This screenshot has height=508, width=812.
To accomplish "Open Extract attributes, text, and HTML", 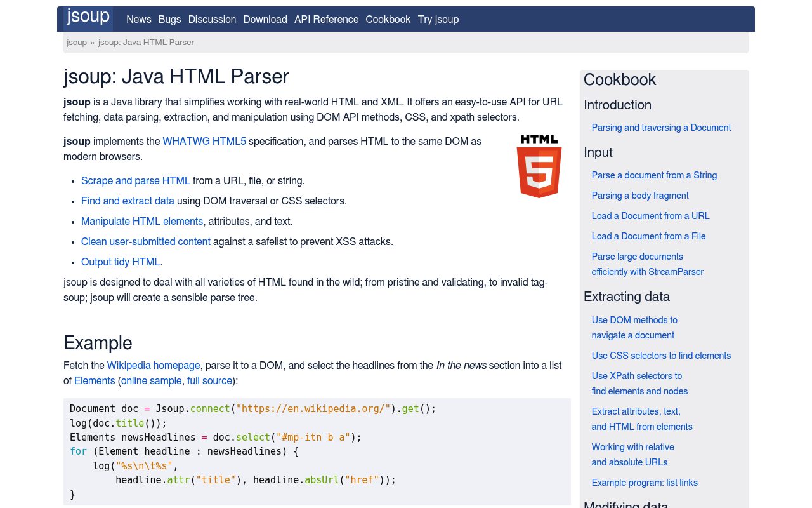I will [642, 419].
